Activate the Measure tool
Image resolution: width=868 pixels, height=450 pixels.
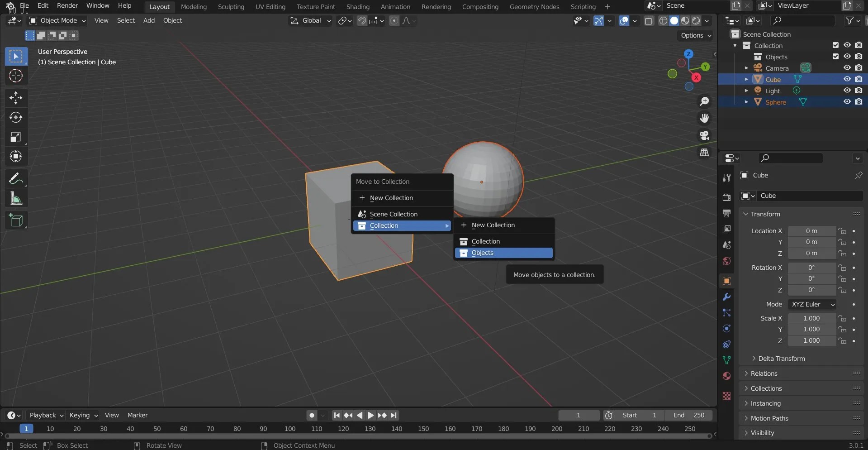pyautogui.click(x=16, y=199)
